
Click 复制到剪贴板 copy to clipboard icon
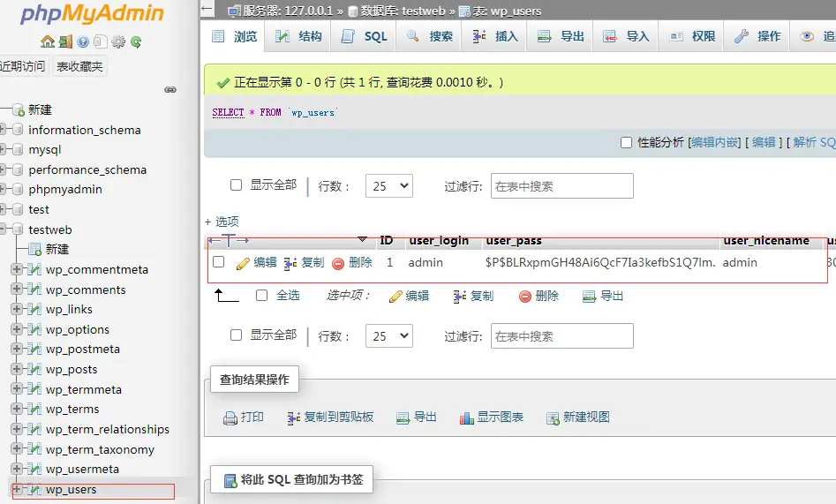pos(293,418)
